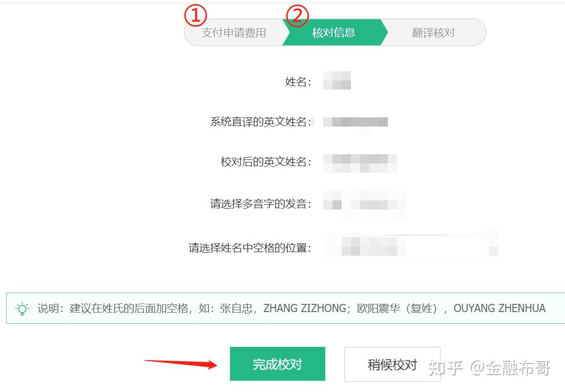Click the 稍候校对 button
The height and width of the screenshot is (392, 565).
click(x=392, y=364)
